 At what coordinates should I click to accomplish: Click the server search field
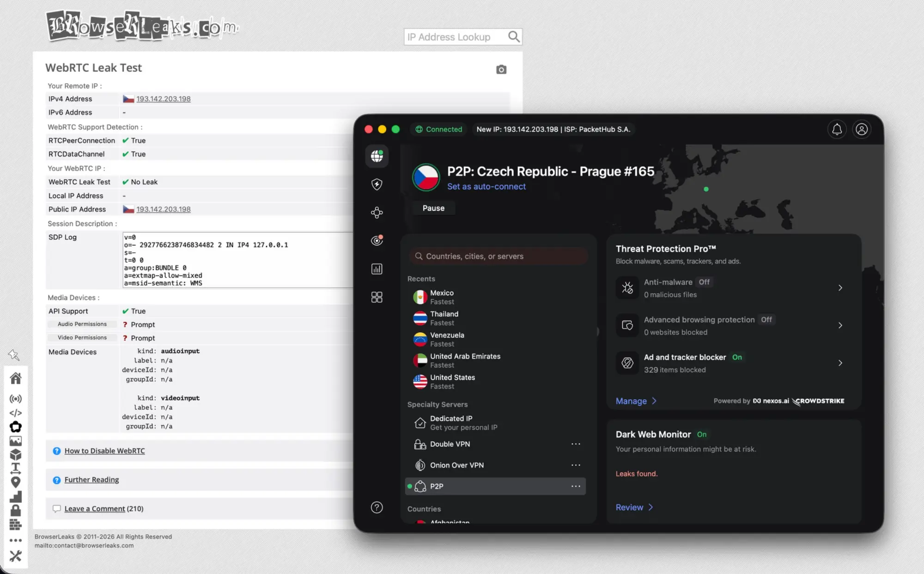498,256
